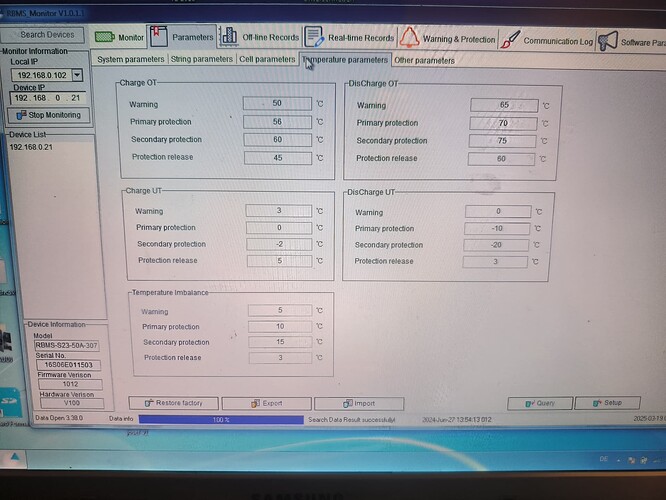Click the Device IP input field
This screenshot has width=666, height=500.
pos(48,98)
